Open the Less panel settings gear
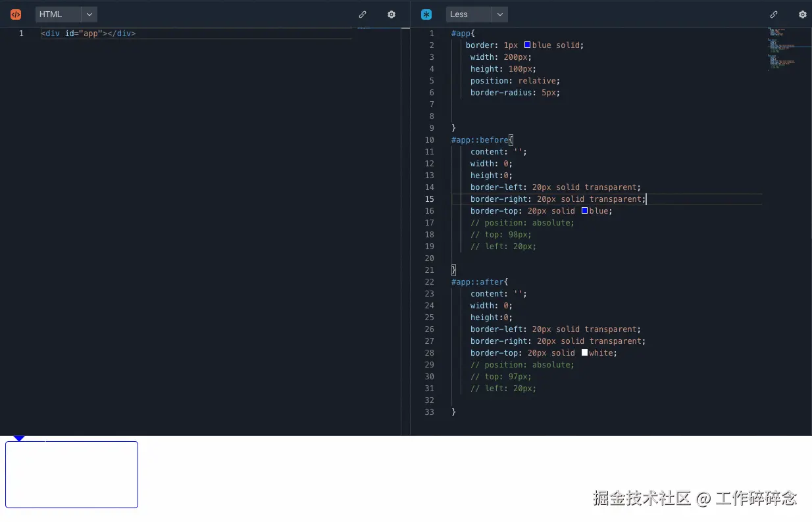 click(x=803, y=14)
